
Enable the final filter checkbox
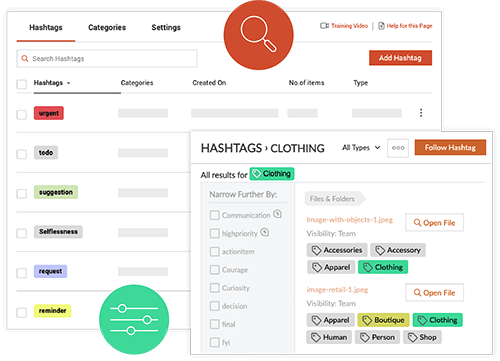(x=215, y=324)
